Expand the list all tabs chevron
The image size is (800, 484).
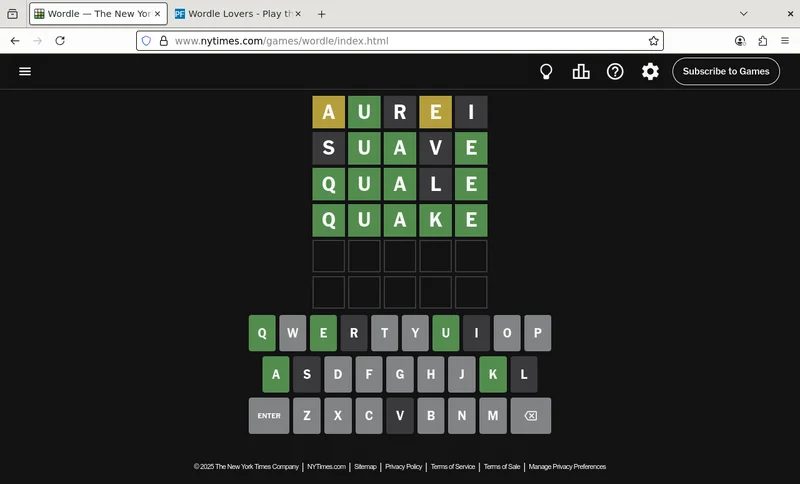(x=743, y=14)
